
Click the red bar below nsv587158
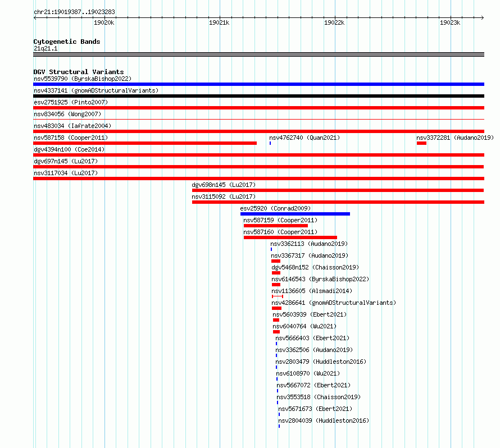point(145,143)
